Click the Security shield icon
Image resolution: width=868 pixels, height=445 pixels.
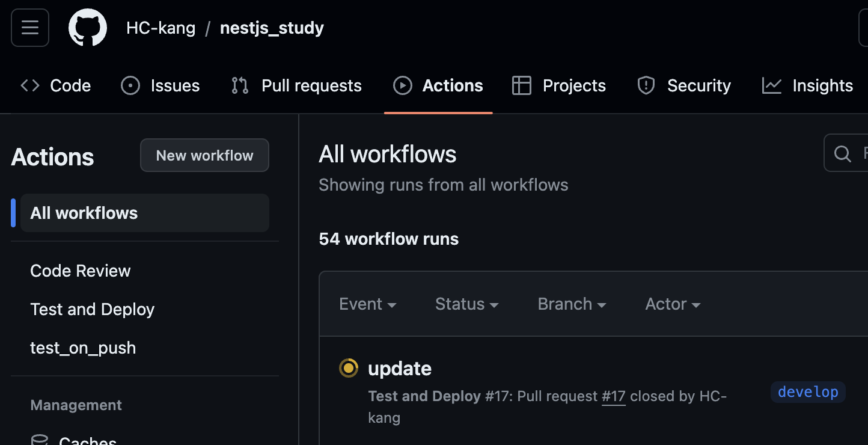pos(646,86)
